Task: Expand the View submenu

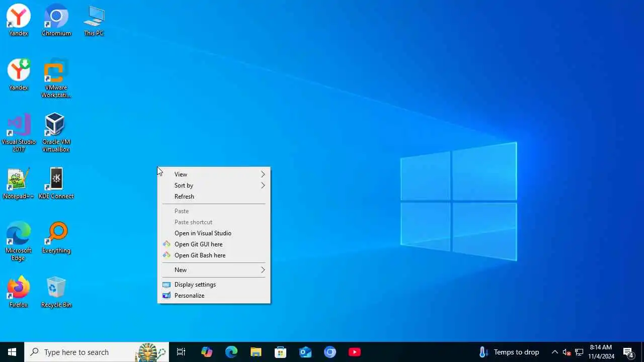Action: coord(214,174)
